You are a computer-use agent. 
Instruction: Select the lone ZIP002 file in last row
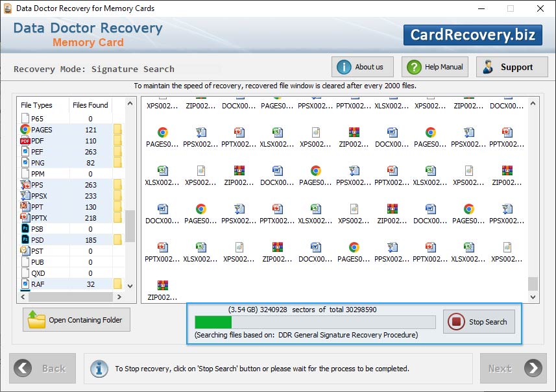[x=162, y=290]
